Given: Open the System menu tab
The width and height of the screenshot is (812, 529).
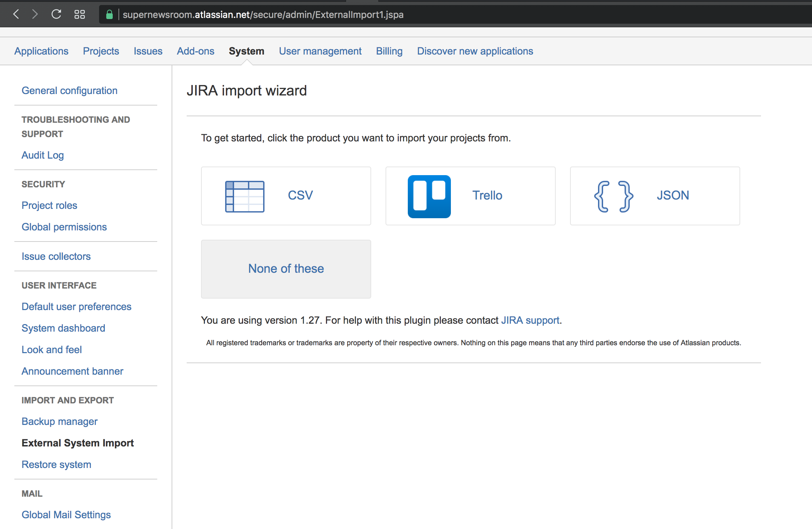Looking at the screenshot, I should pyautogui.click(x=246, y=51).
